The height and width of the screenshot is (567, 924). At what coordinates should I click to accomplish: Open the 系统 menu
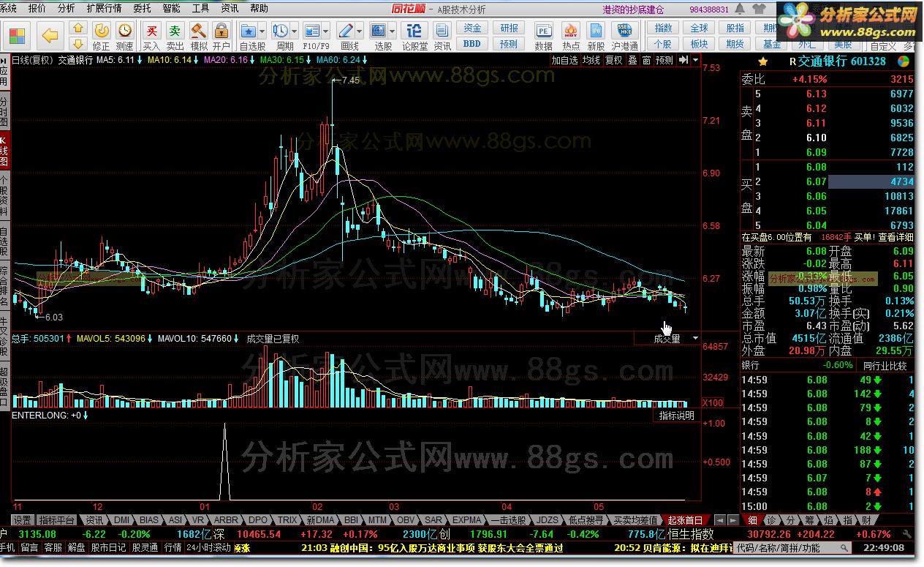[9, 8]
